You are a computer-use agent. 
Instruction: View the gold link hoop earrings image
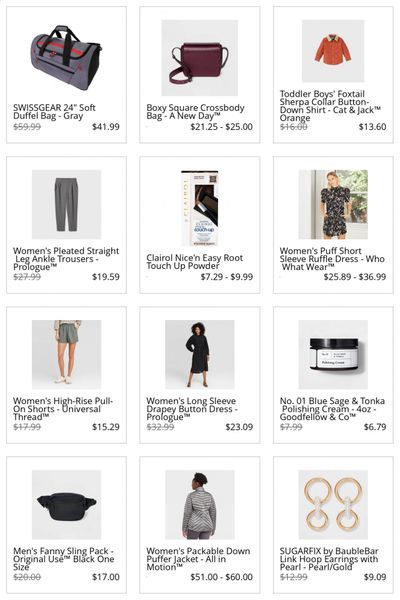coord(333,504)
